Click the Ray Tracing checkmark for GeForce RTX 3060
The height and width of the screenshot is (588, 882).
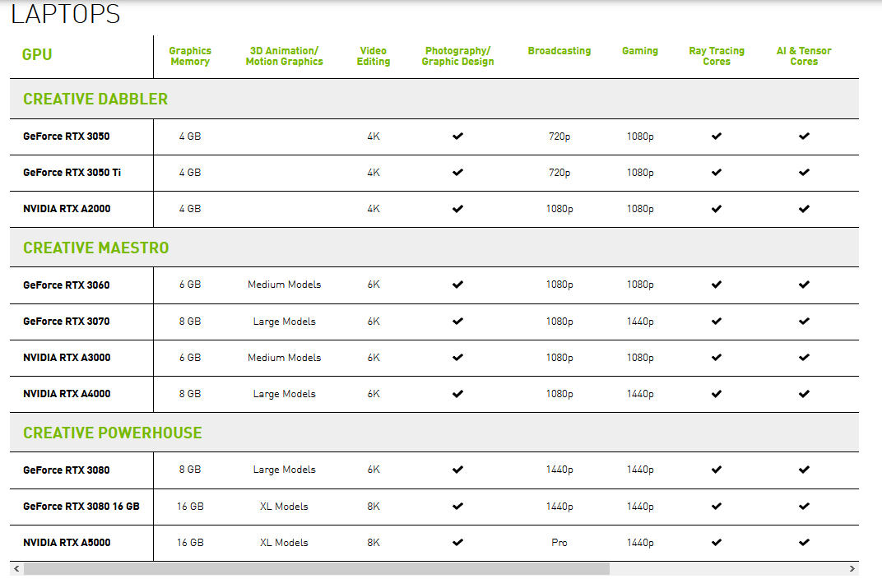(x=716, y=285)
